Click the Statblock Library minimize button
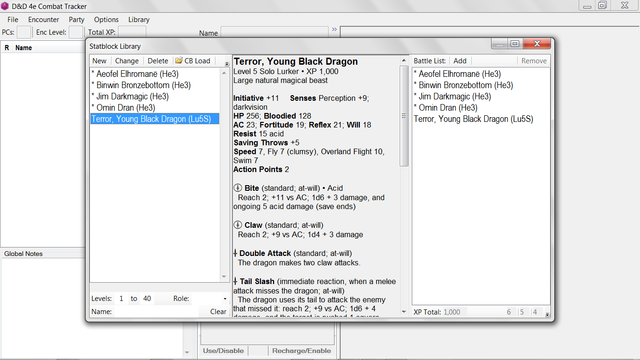The image size is (640, 360). pyautogui.click(x=500, y=44)
